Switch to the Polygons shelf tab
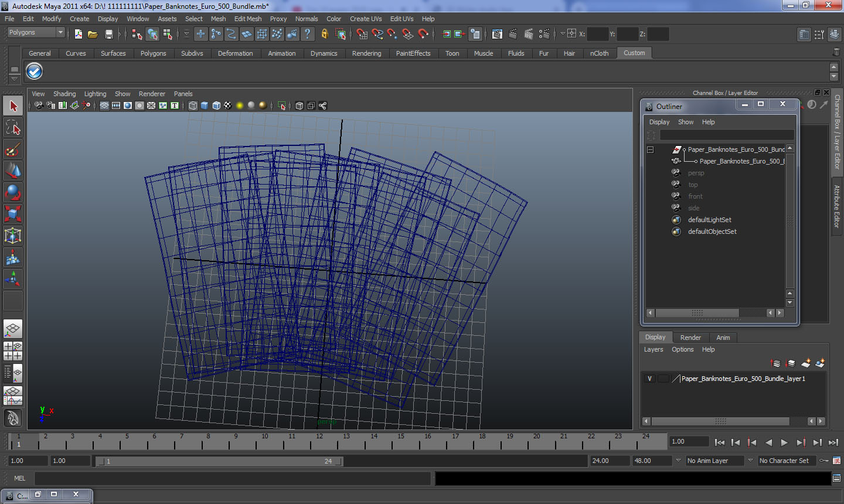844x504 pixels. (153, 53)
